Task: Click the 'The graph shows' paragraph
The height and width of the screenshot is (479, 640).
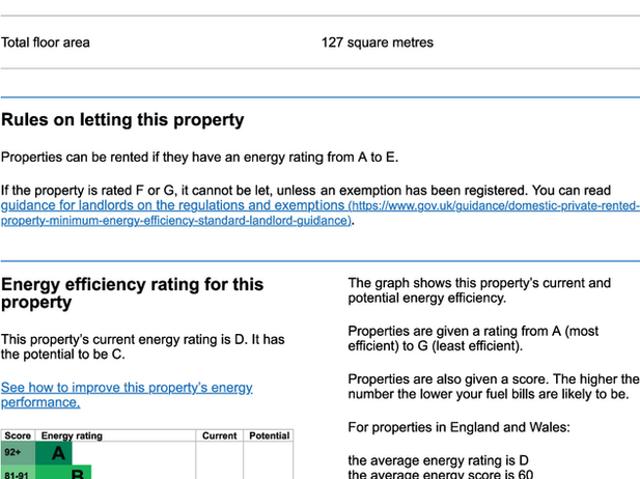Action: pyautogui.click(x=479, y=290)
